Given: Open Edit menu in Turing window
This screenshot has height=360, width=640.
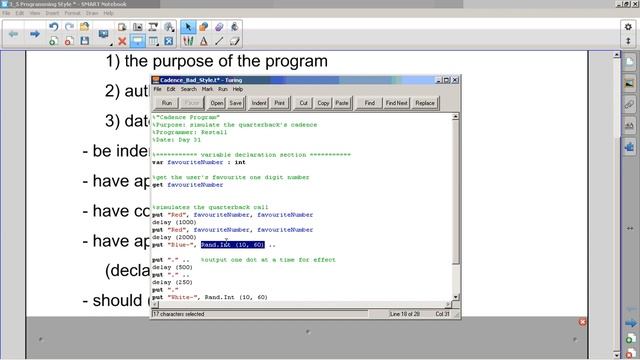Looking at the screenshot, I should click(171, 89).
